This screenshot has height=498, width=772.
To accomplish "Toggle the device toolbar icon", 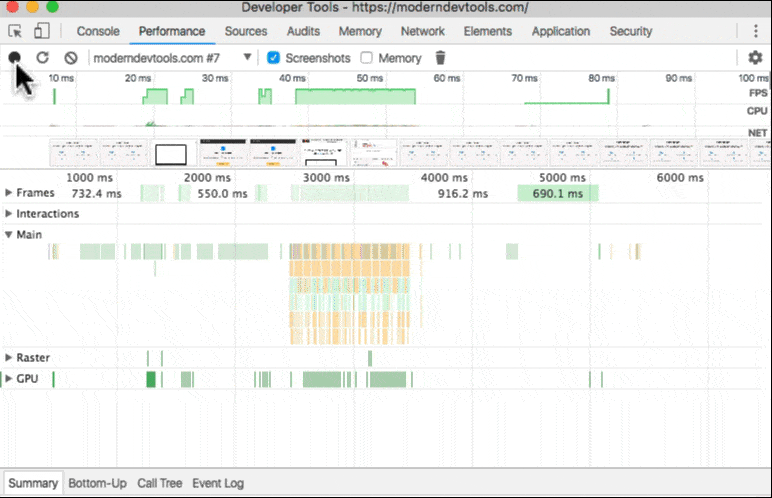I will [x=42, y=31].
